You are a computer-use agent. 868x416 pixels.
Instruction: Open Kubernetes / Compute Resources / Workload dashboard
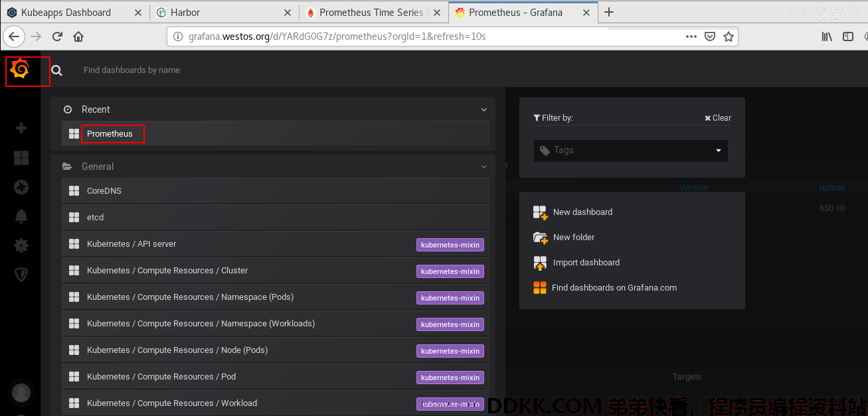pyautogui.click(x=276, y=403)
